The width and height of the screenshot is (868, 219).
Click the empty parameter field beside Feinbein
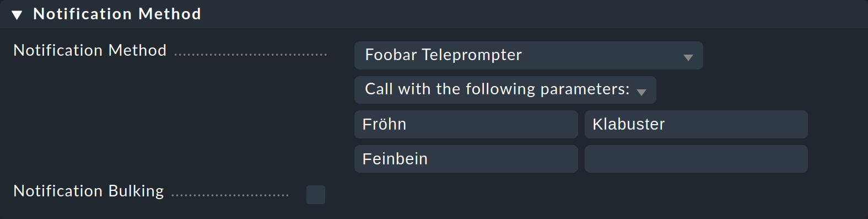[x=696, y=159]
